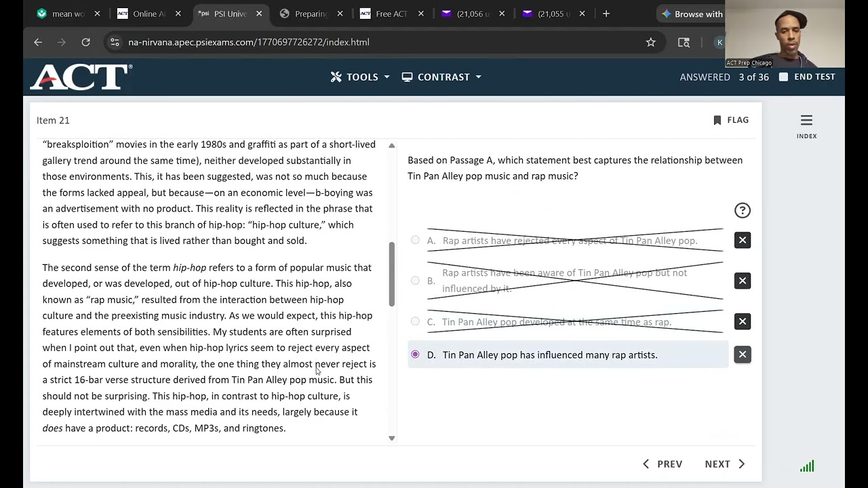This screenshot has width=868, height=488.
Task: Click the search tabs icon in the browser toolbar
Action: (684, 42)
